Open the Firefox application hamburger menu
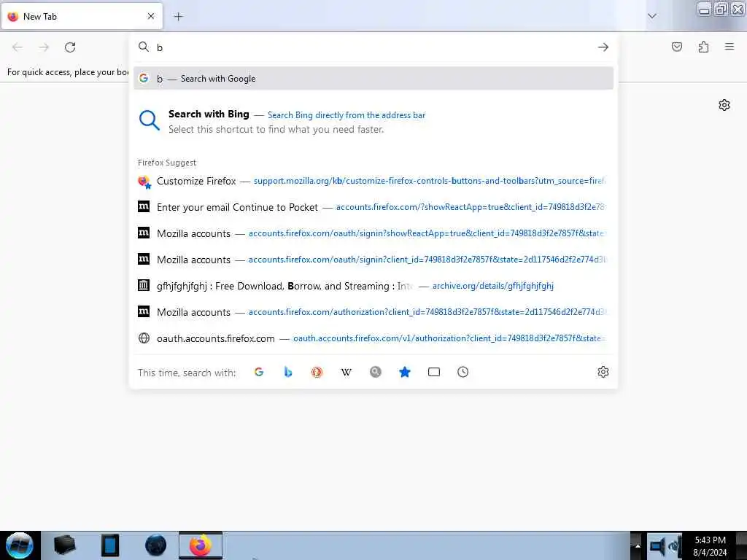Viewport: 747px width, 560px height. [x=729, y=47]
